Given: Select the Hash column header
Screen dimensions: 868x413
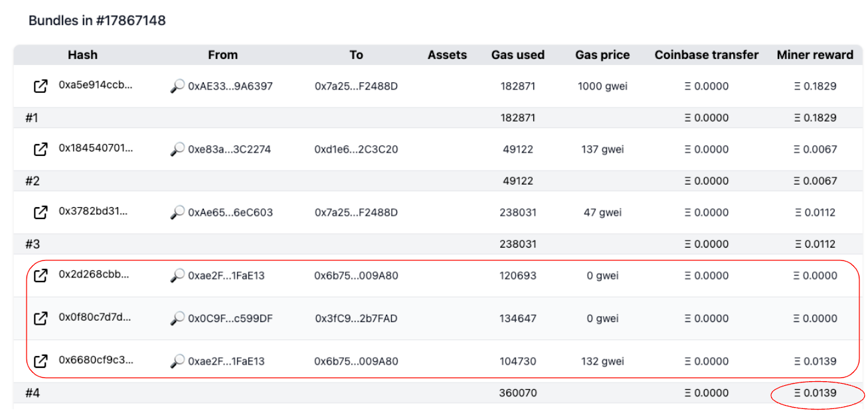Looking at the screenshot, I should (x=82, y=54).
